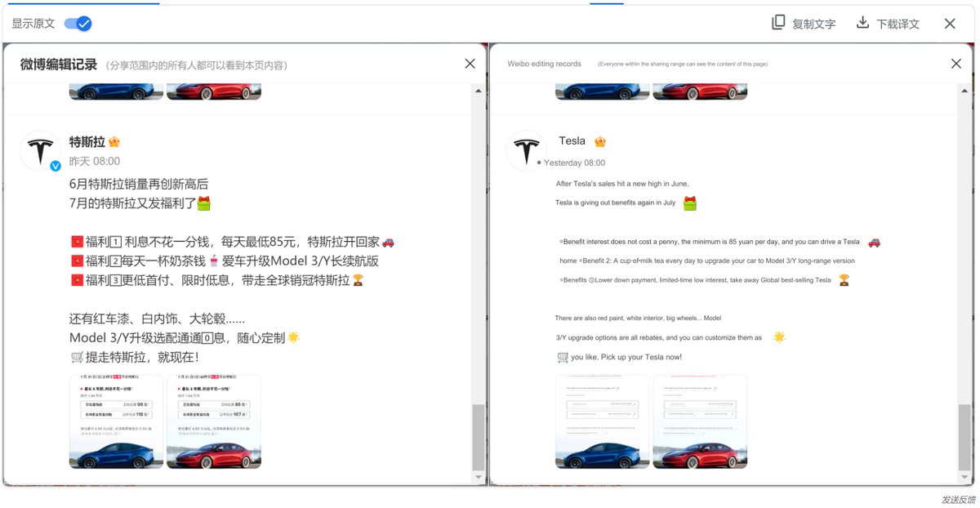This screenshot has width=980, height=508.
Task: Click the scrollbar up arrow in the original pane
Action: pos(479,90)
